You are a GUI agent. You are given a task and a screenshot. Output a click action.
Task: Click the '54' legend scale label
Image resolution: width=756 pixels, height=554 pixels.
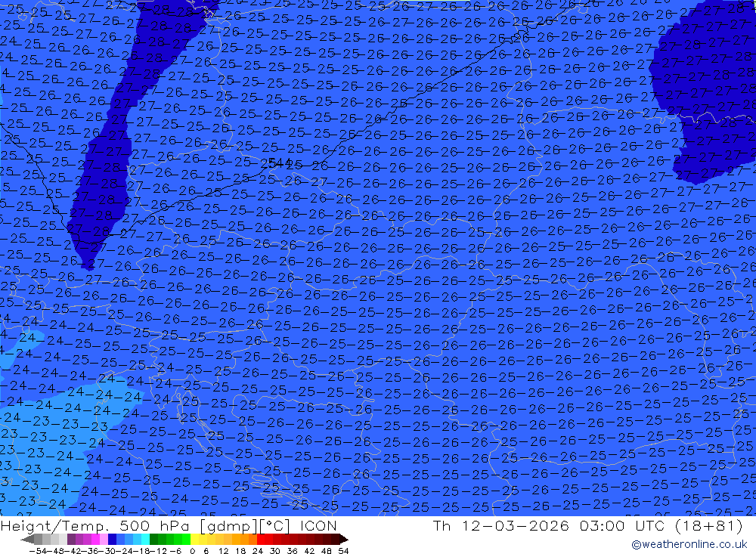pos(343,550)
